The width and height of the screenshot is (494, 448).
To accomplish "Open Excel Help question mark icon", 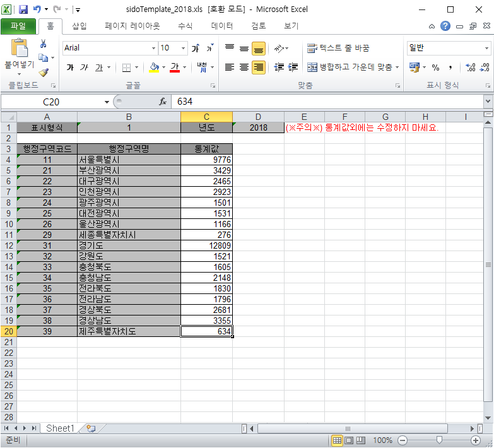I will pyautogui.click(x=445, y=27).
